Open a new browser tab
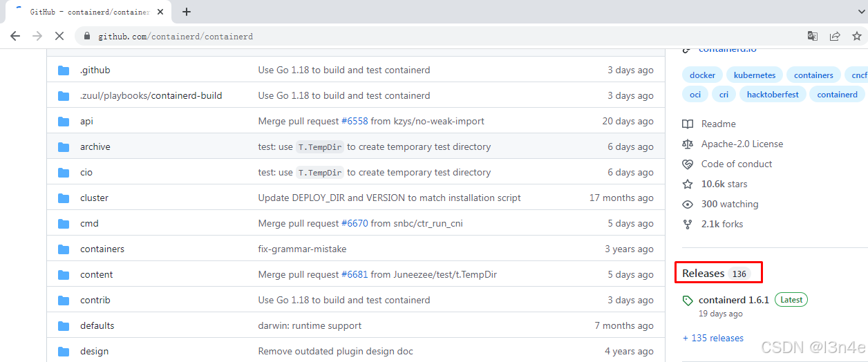This screenshot has width=868, height=362. (x=187, y=12)
